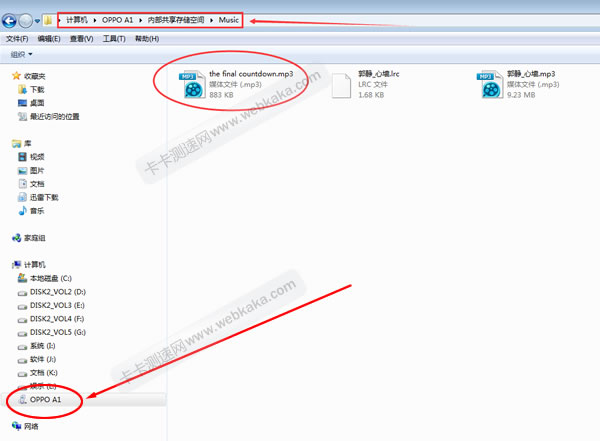Open the 音乐 library
This screenshot has height=441, width=600.
click(x=37, y=211)
